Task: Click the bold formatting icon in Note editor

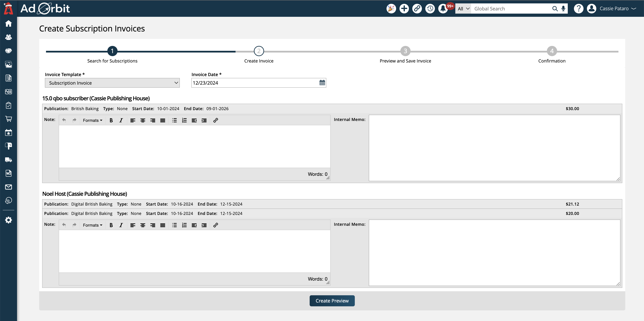Action: pyautogui.click(x=111, y=120)
